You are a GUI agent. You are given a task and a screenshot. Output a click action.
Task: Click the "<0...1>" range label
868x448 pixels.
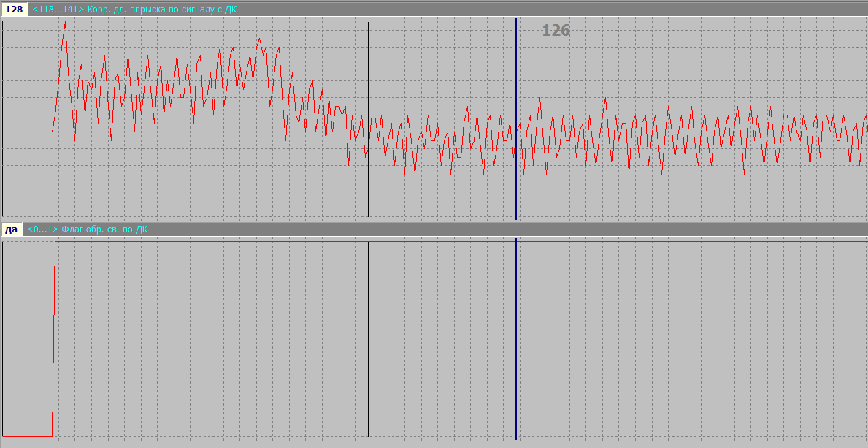42,229
